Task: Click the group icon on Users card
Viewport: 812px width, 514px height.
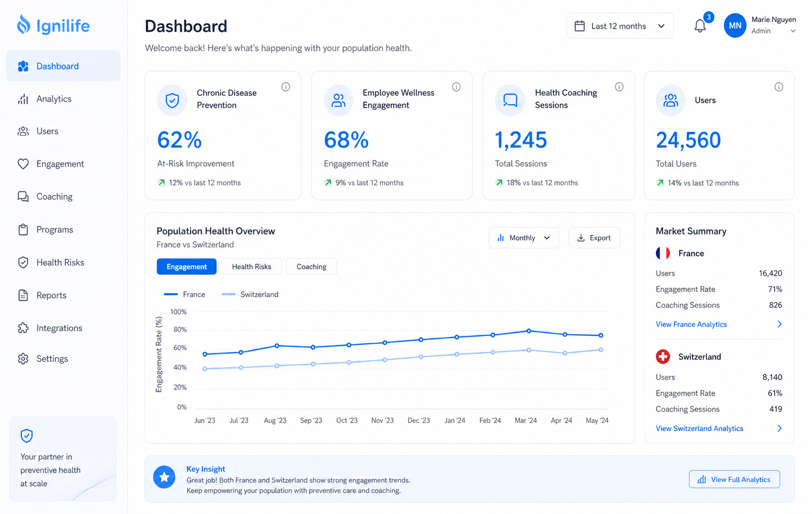Action: point(670,100)
